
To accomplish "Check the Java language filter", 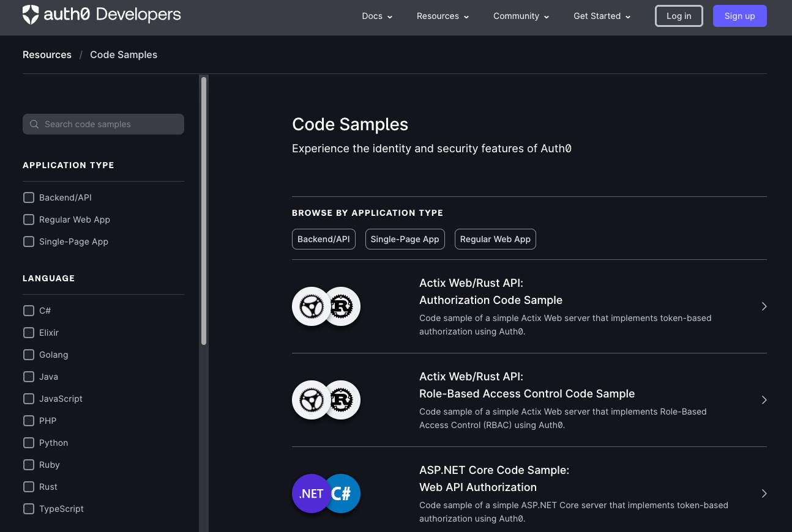I will [29, 377].
